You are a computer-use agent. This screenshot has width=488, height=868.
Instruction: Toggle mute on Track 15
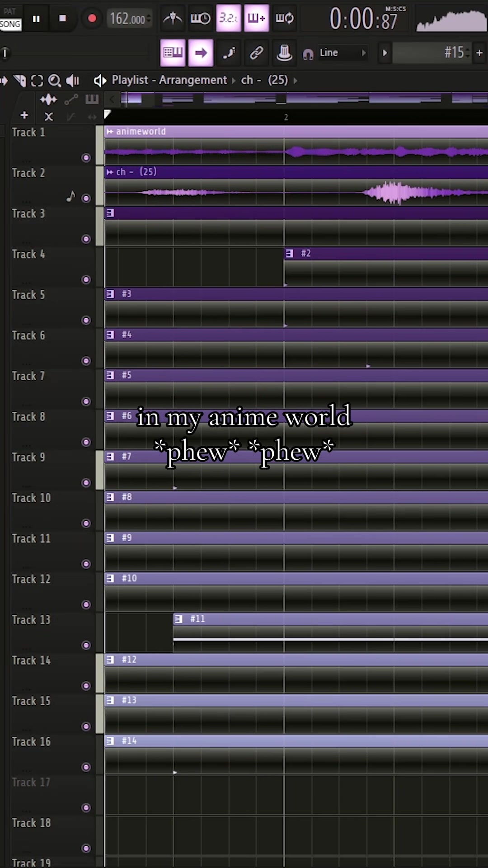(x=86, y=726)
